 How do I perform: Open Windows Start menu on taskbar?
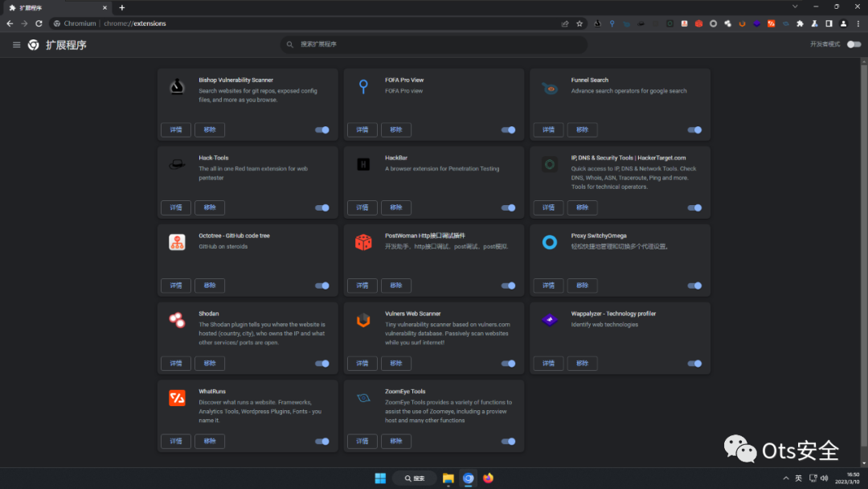tap(380, 478)
